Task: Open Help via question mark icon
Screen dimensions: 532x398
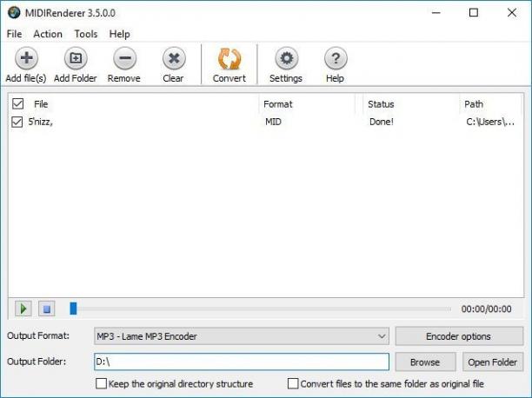Action: [336, 58]
